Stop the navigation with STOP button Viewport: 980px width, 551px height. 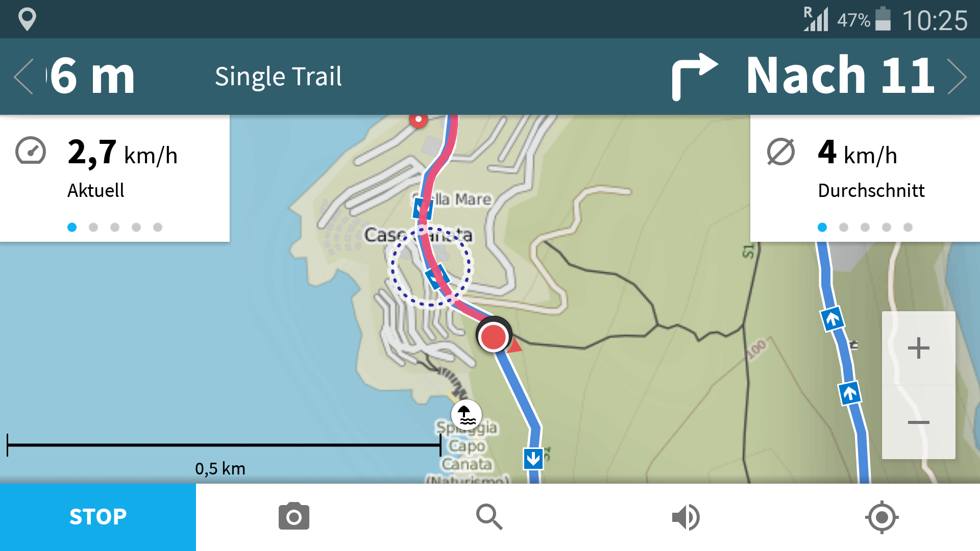click(x=98, y=517)
